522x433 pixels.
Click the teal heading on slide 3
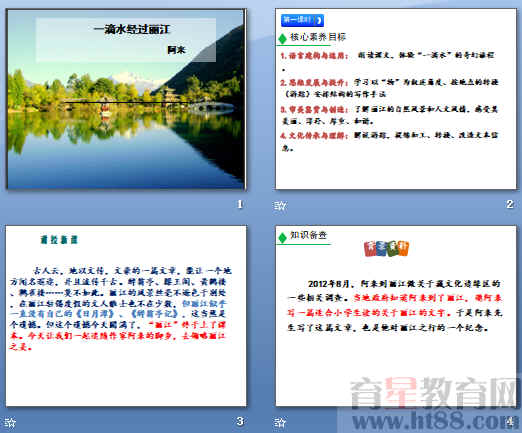[x=59, y=239]
